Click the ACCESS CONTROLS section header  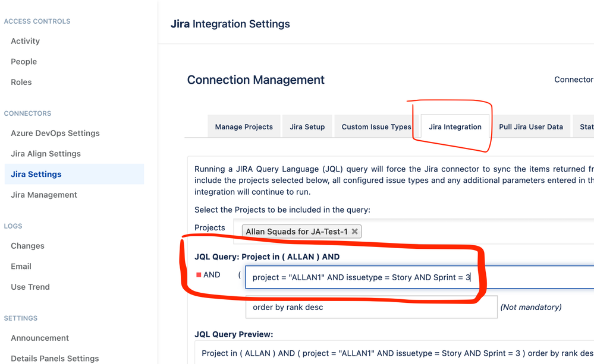tap(37, 21)
